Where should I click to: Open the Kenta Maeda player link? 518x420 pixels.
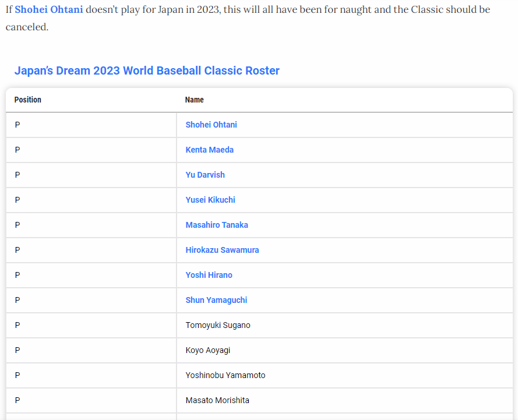click(x=209, y=150)
